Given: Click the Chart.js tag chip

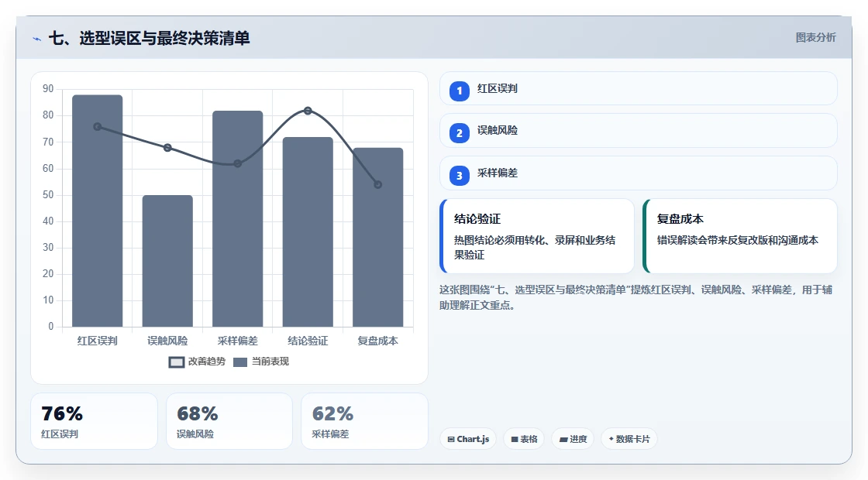Looking at the screenshot, I should pyautogui.click(x=468, y=439).
